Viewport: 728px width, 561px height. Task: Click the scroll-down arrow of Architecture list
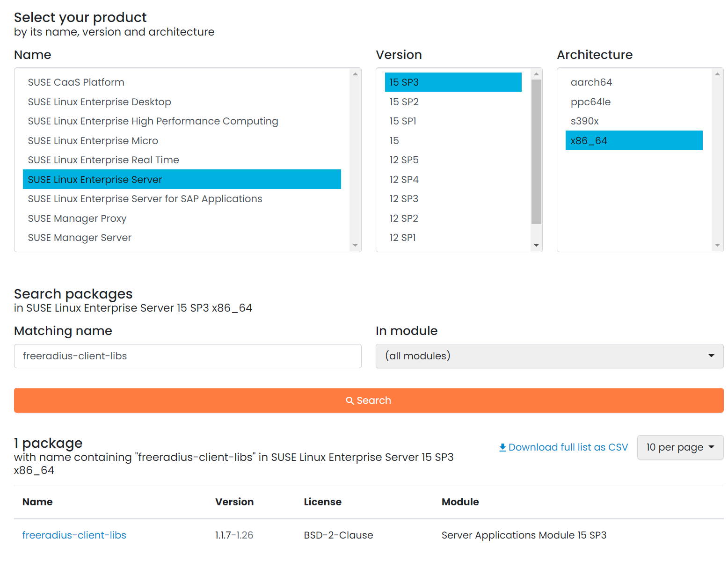click(717, 245)
